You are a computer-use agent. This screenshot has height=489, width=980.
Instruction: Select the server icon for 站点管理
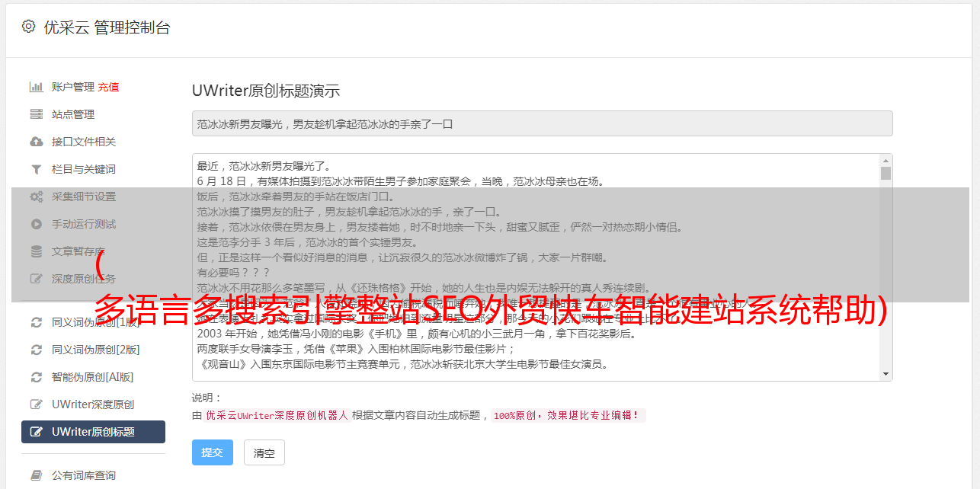[36, 114]
